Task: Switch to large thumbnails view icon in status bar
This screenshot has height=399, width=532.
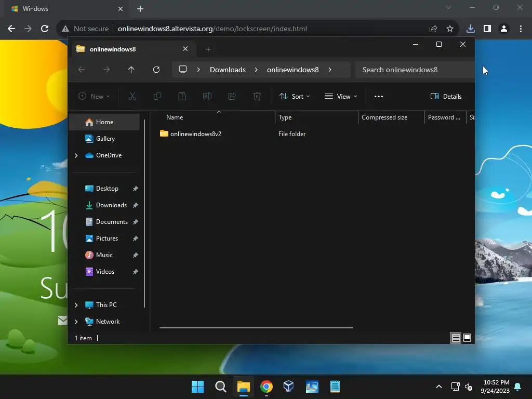Action: (467, 338)
